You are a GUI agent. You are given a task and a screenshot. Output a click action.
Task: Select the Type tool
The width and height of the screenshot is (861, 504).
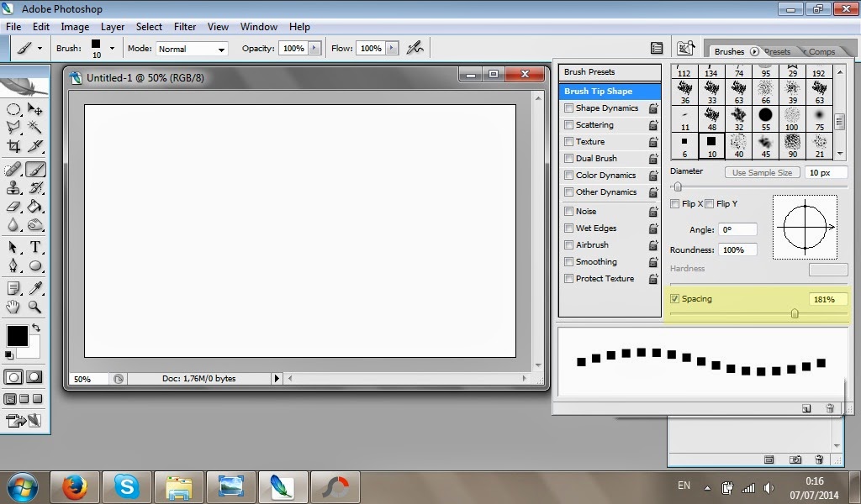[35, 247]
